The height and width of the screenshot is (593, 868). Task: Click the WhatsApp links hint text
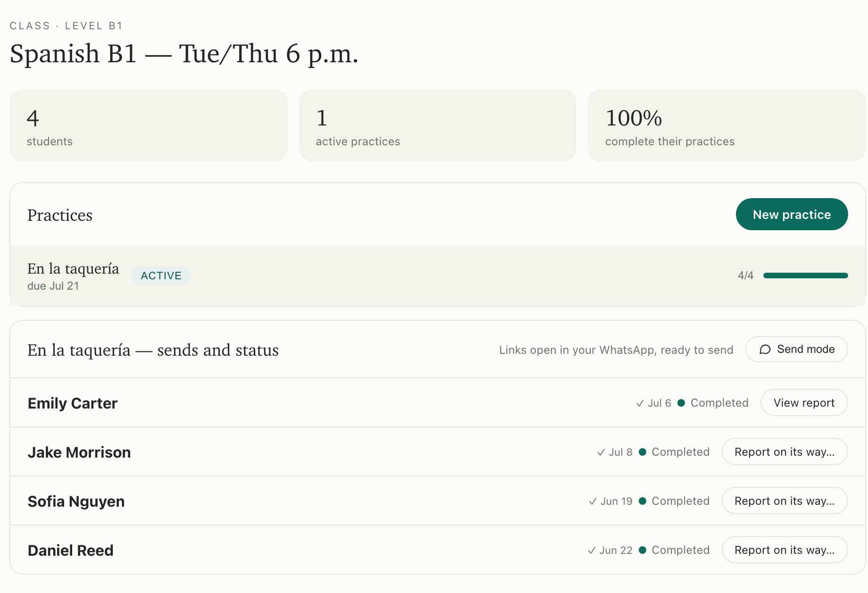[616, 350]
